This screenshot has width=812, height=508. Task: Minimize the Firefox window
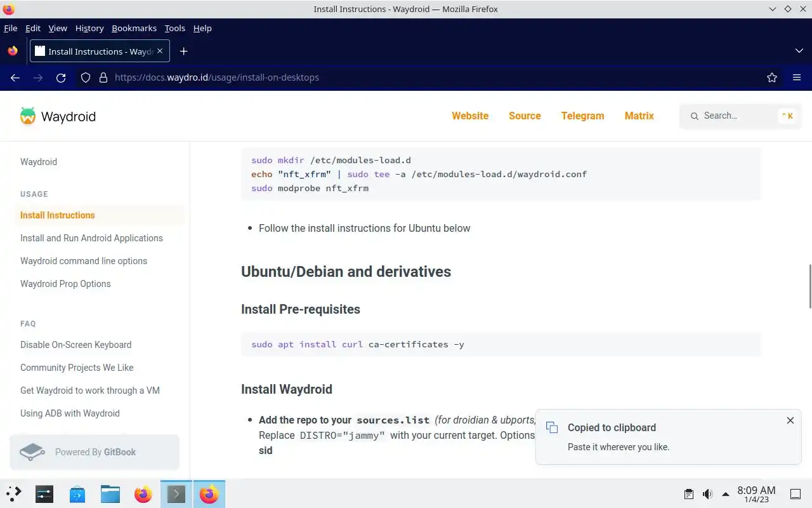[772, 9]
